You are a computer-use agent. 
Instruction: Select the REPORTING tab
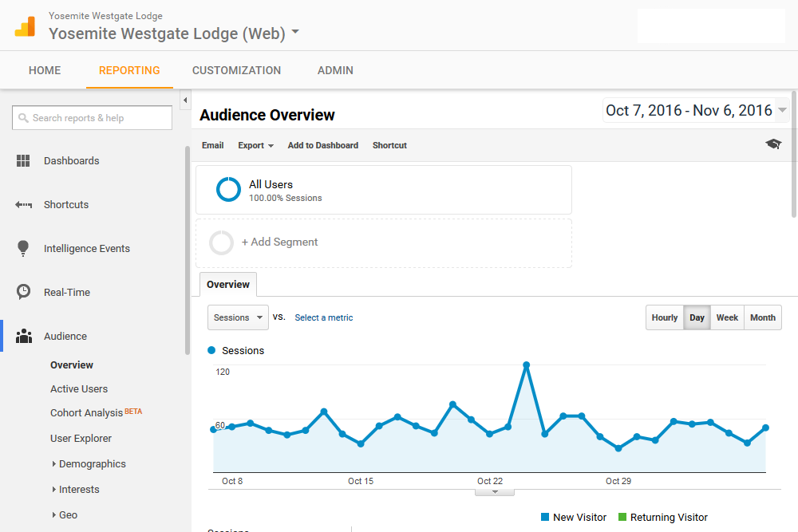[x=129, y=70]
